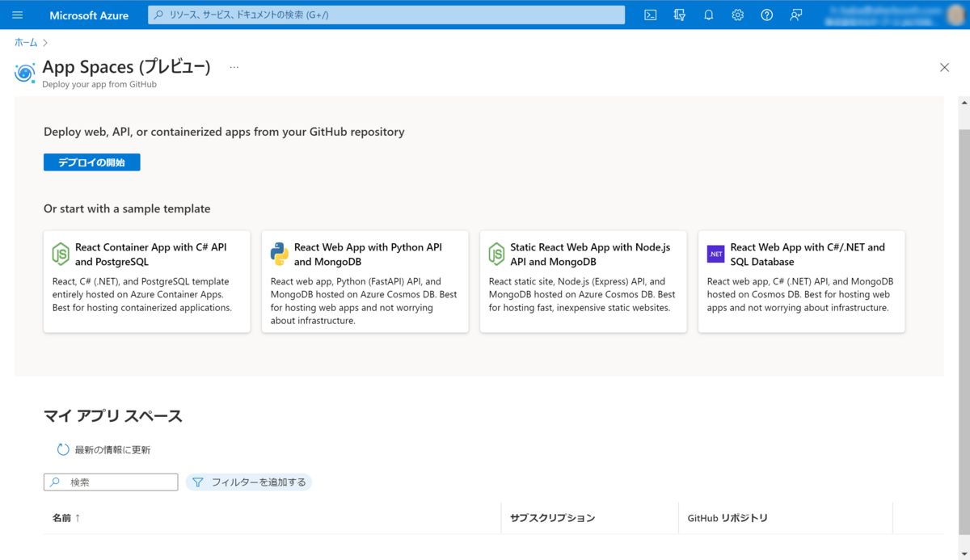Image resolution: width=970 pixels, height=560 pixels.
Task: Open portal settings gear
Action: pos(737,14)
